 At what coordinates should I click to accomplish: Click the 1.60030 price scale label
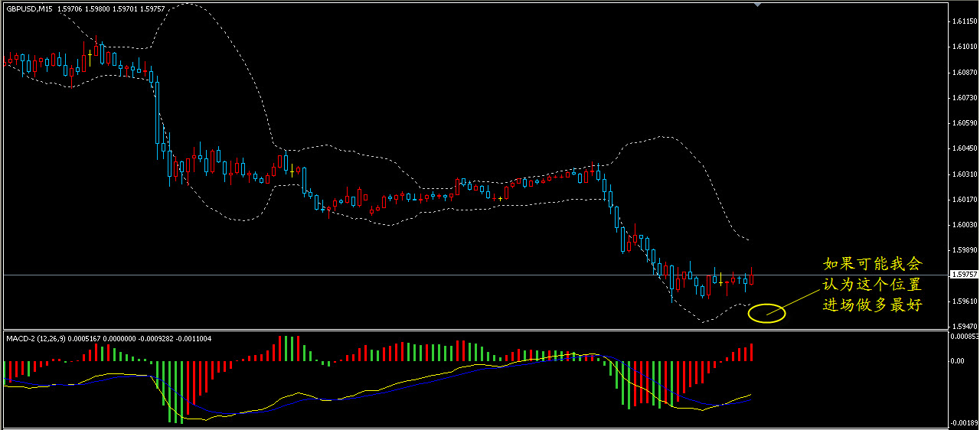pos(964,225)
